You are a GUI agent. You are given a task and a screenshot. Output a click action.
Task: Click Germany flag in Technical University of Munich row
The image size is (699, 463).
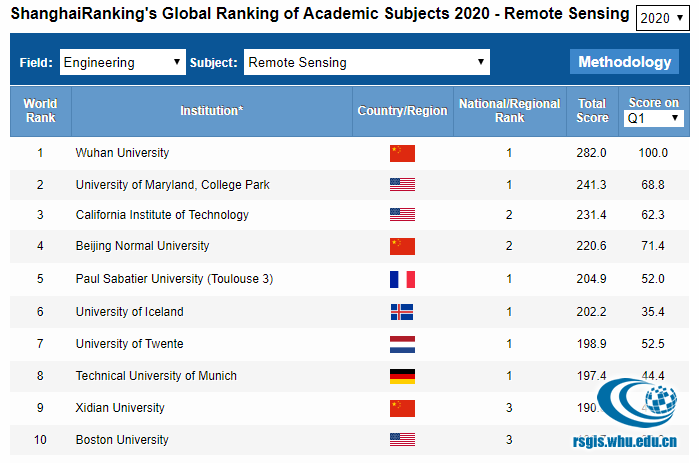[402, 376]
